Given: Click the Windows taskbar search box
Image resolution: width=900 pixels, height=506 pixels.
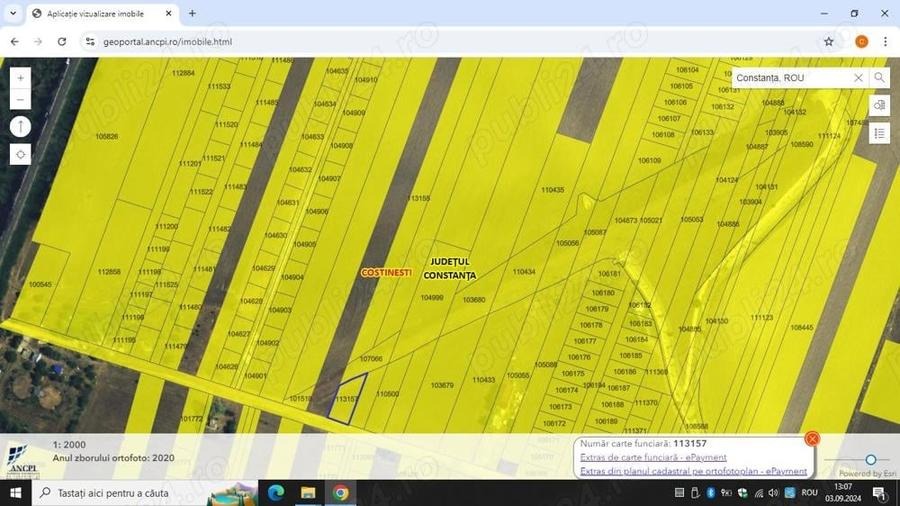Looking at the screenshot, I should coord(146,493).
